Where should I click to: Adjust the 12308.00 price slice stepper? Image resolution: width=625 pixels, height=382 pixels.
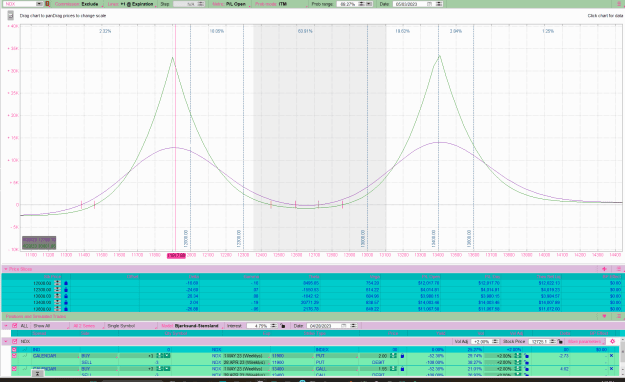[x=57, y=289]
